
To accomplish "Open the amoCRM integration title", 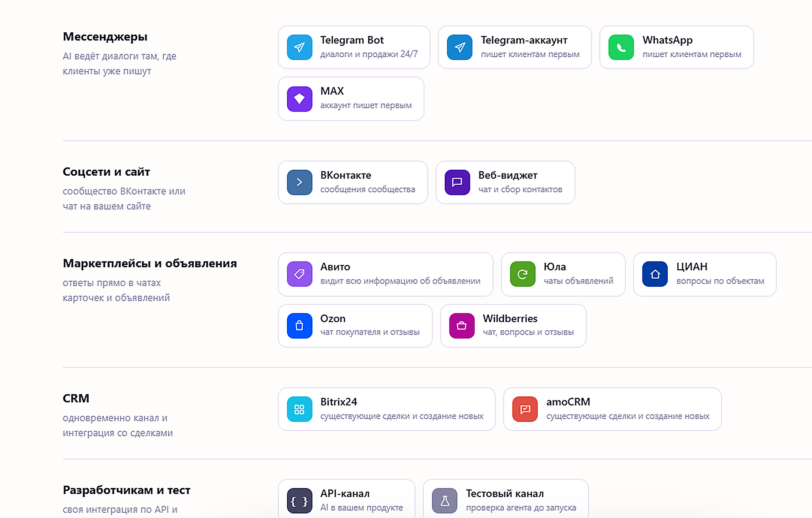I will point(568,402).
